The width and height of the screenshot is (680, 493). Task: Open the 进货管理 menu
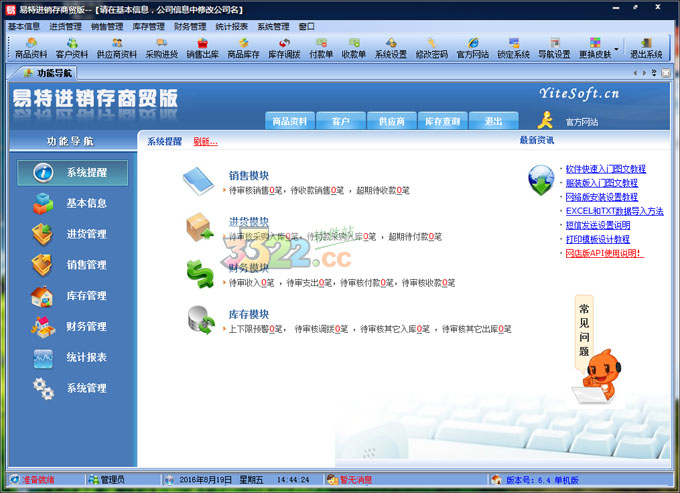pos(65,26)
